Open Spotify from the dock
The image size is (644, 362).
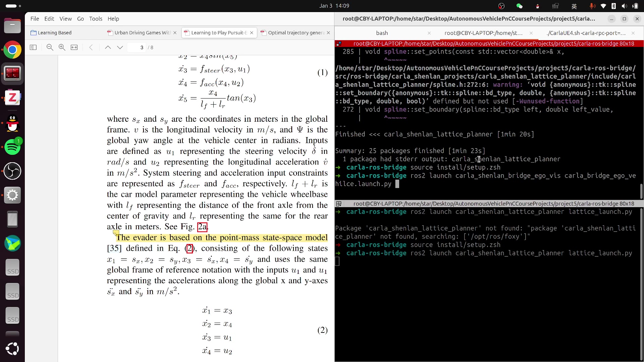tap(12, 147)
